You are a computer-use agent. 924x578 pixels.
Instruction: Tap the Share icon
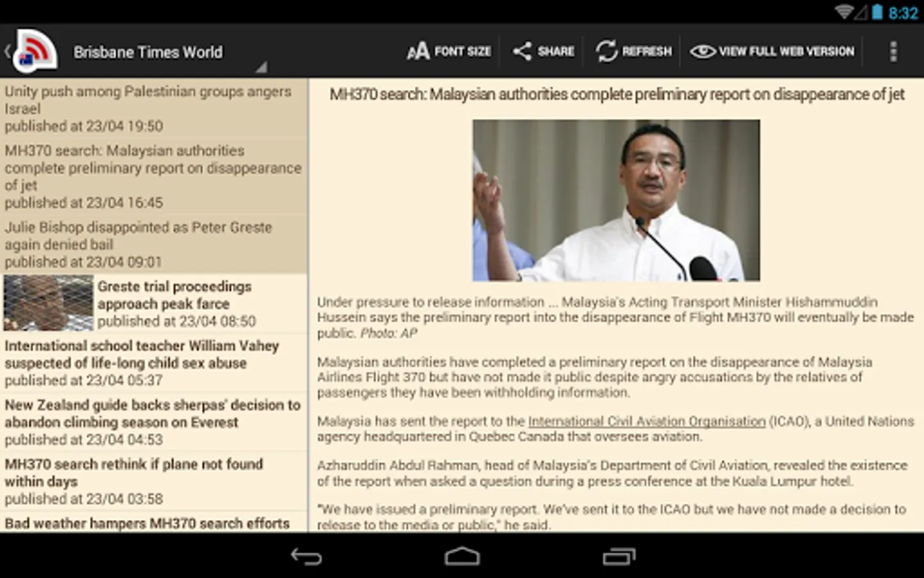click(x=522, y=51)
